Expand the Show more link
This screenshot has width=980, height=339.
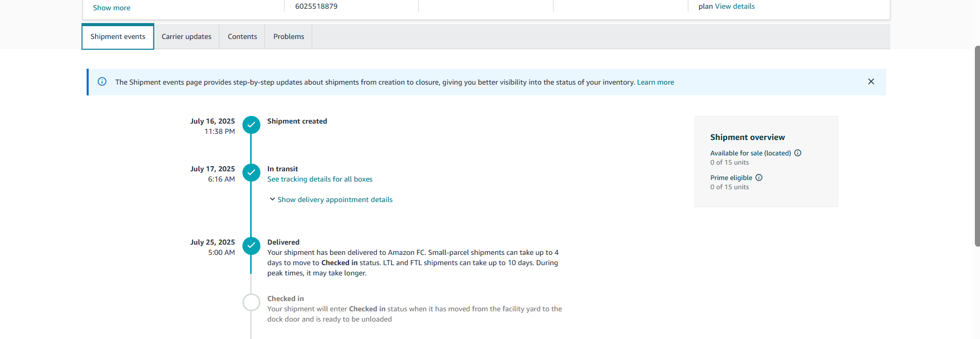[112, 8]
